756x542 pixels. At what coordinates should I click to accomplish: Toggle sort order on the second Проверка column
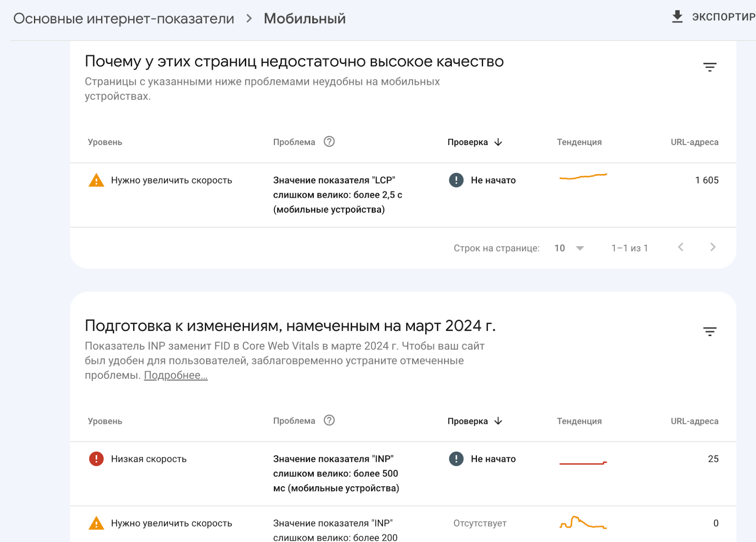pyautogui.click(x=498, y=421)
